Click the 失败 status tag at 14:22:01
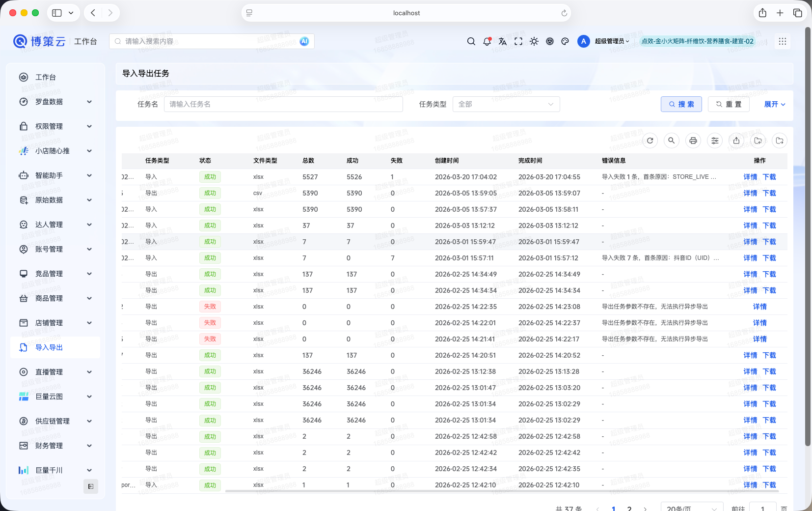This screenshot has width=812, height=511. point(210,323)
